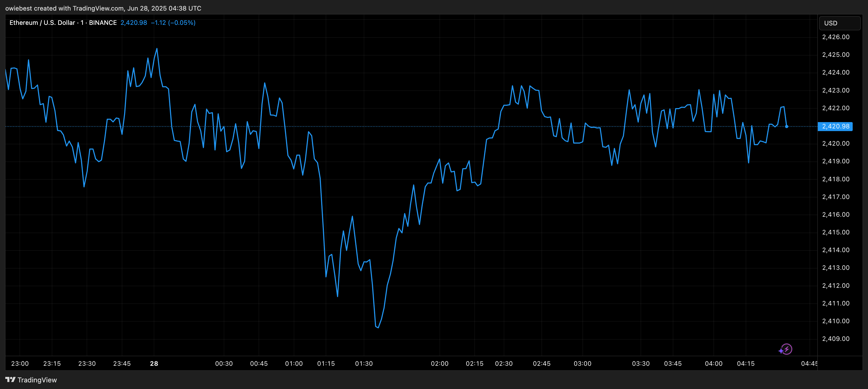
Task: Click the BINANCE exchange label in the legend
Action: pyautogui.click(x=102, y=22)
